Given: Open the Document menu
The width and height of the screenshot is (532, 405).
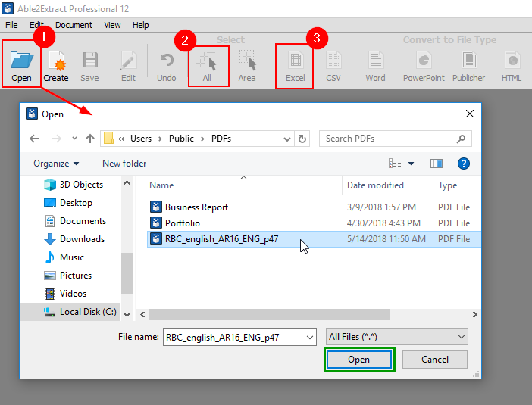Looking at the screenshot, I should pos(74,25).
